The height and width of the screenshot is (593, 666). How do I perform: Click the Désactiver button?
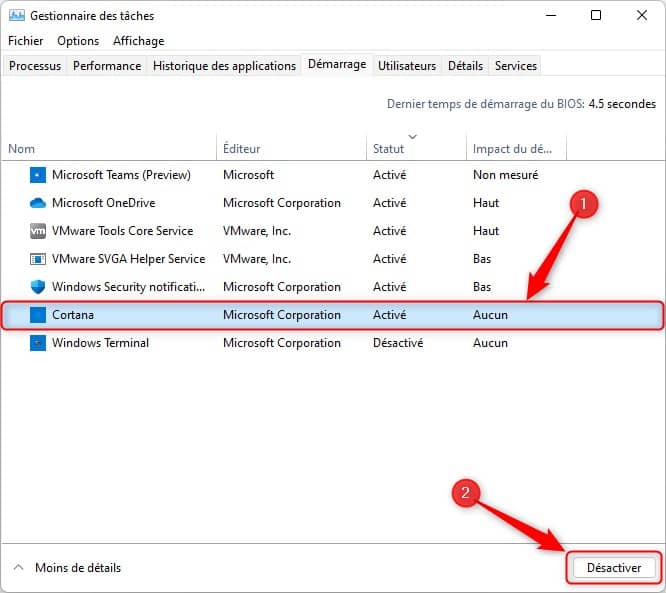pyautogui.click(x=614, y=568)
